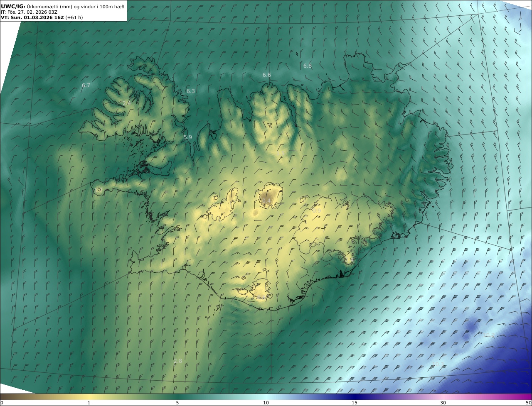Click the 6.6 value off the north coast
Image resolution: width=532 pixels, height=406 pixels.
267,75
